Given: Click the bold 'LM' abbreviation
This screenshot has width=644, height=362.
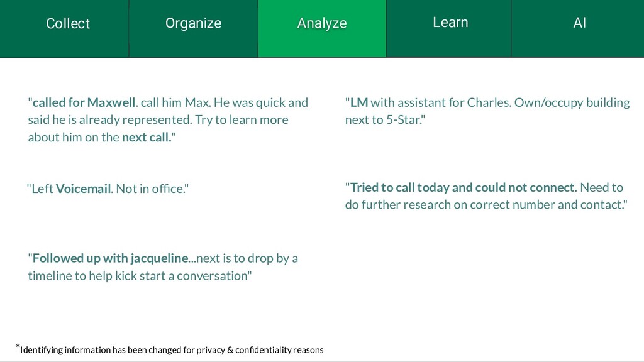Looking at the screenshot, I should (x=359, y=102).
